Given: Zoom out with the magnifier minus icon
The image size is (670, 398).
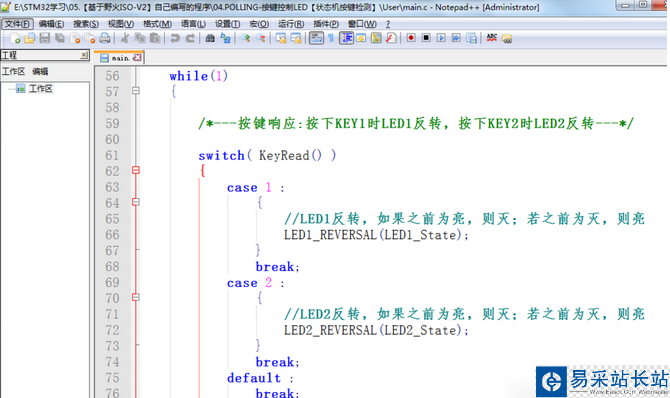Looking at the screenshot, I should pos(261,38).
